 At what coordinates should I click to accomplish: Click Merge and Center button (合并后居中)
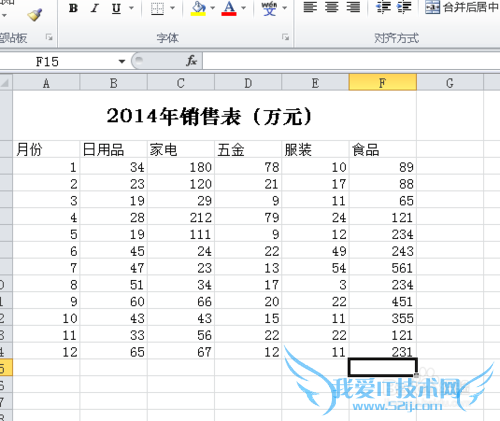point(462,7)
